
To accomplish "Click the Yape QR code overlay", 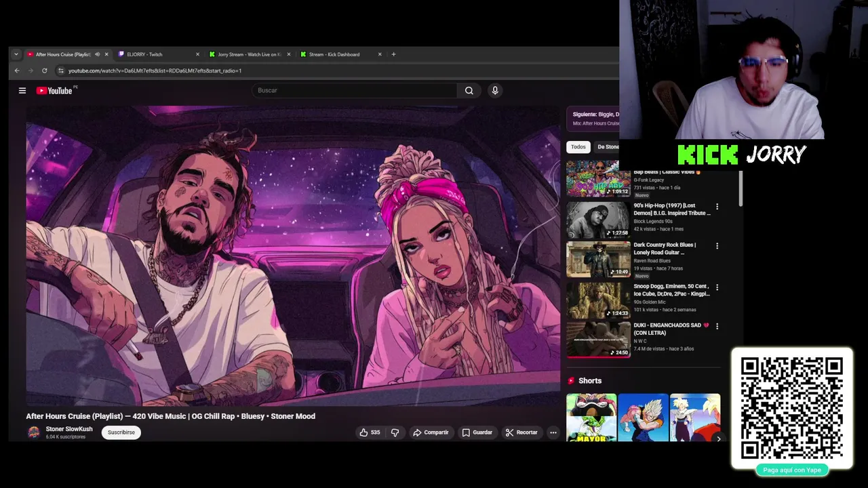I will pyautogui.click(x=792, y=409).
